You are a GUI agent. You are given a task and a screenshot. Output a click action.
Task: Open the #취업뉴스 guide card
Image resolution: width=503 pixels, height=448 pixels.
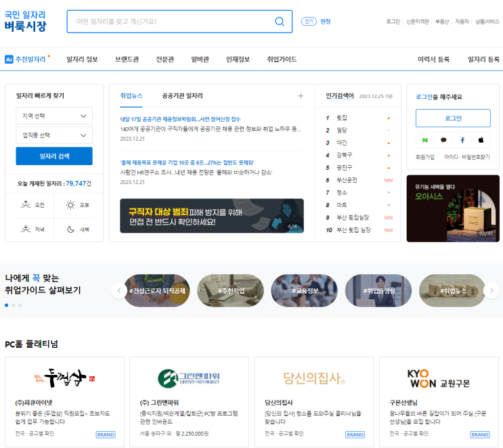point(453,290)
